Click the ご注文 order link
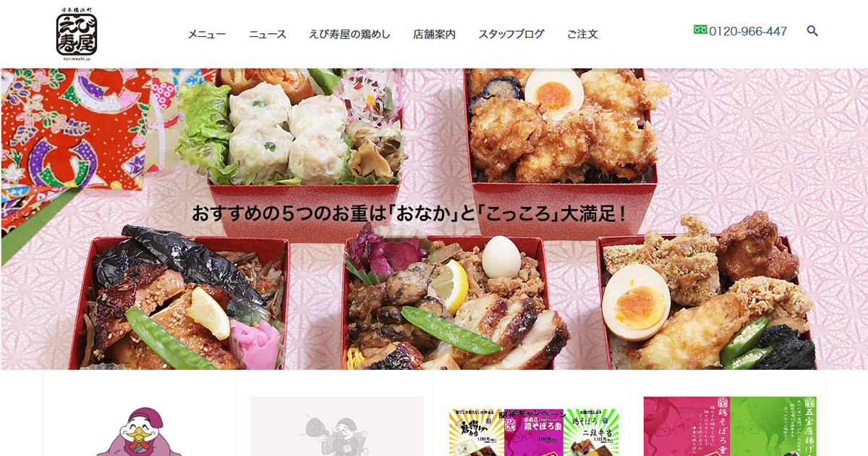Screen dimensions: 868x456 (582, 34)
